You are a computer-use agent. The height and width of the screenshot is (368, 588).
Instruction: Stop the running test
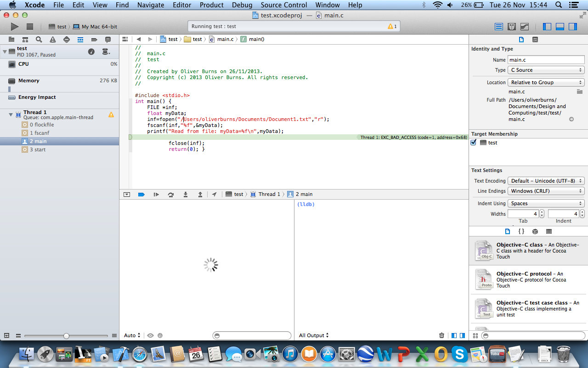click(x=30, y=27)
